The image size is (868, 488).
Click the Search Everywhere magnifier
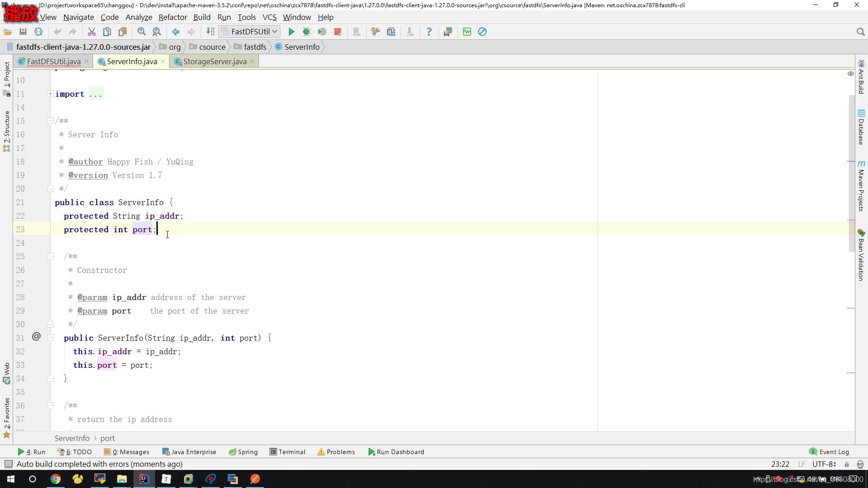(860, 32)
